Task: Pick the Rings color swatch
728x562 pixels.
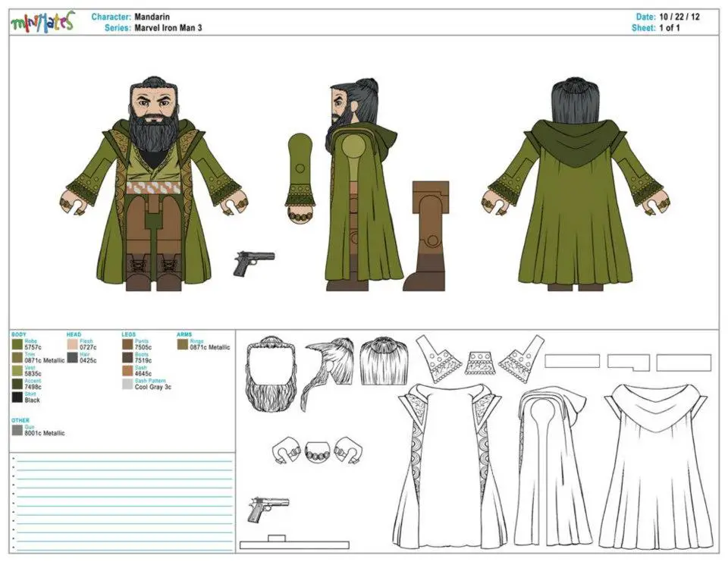Action: (x=183, y=344)
